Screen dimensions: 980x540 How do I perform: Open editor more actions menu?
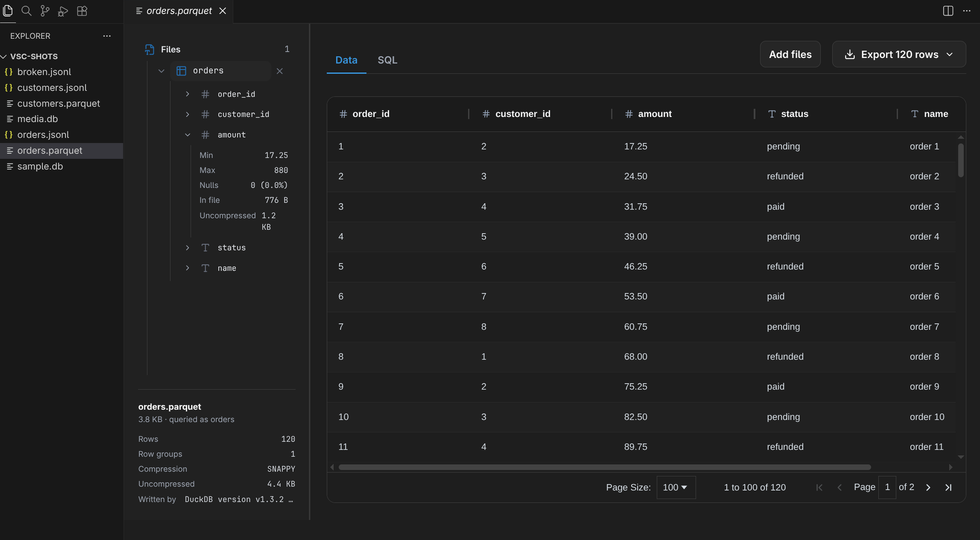[x=967, y=10]
